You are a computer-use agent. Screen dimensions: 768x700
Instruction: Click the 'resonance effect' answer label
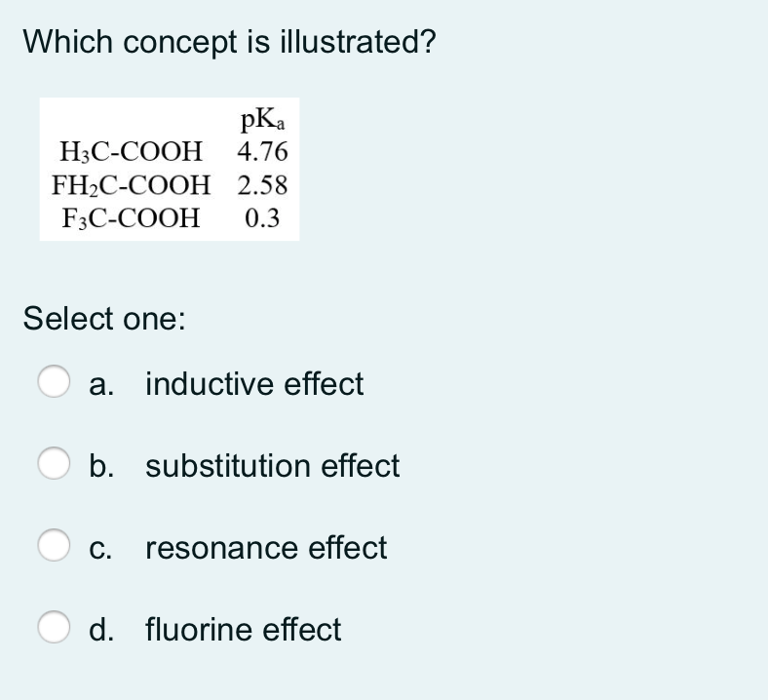tap(266, 547)
